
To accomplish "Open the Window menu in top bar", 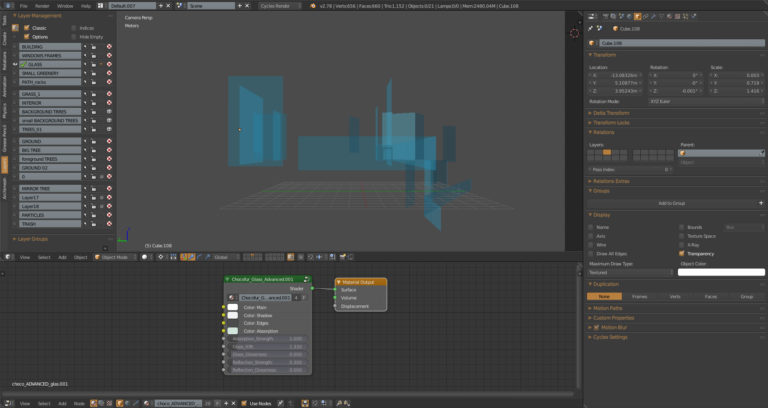I will 64,6.
